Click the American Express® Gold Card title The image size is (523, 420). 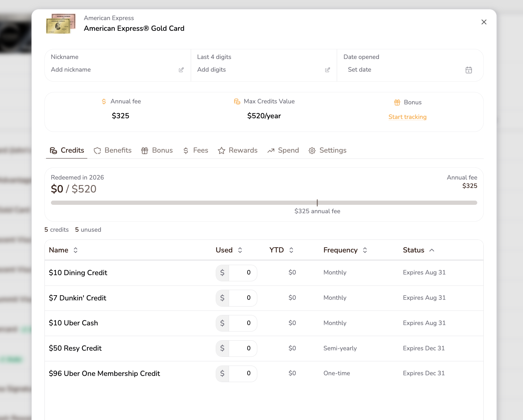point(134,29)
